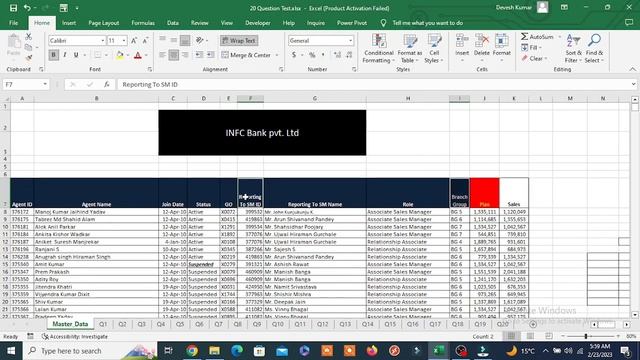The width and height of the screenshot is (640, 360).
Task: Switch to the Formulas ribbon tab
Action: tap(143, 23)
